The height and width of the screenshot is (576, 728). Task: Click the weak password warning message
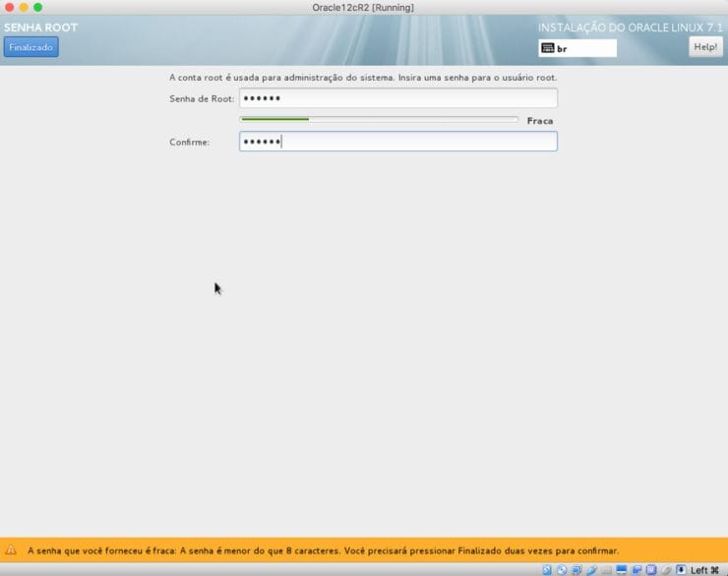click(x=323, y=551)
